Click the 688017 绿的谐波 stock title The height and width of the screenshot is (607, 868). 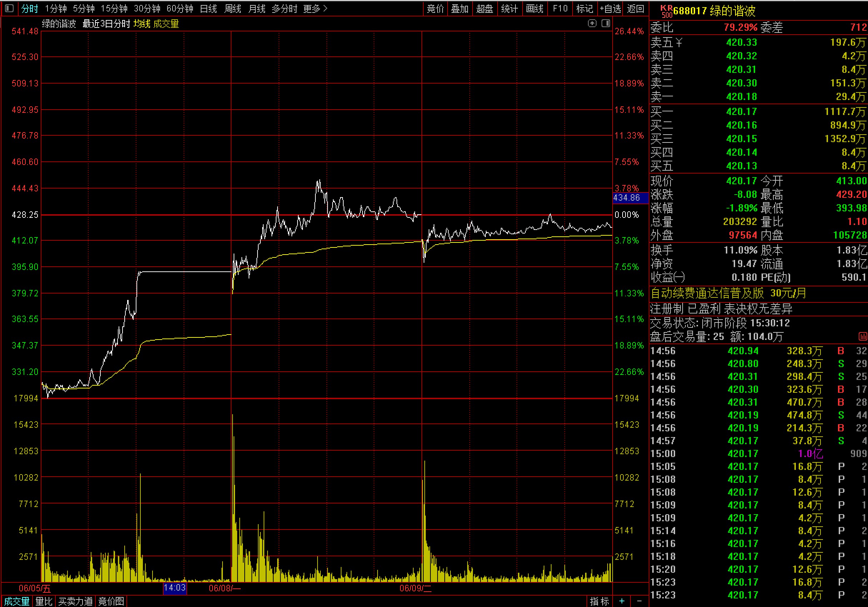pyautogui.click(x=714, y=11)
